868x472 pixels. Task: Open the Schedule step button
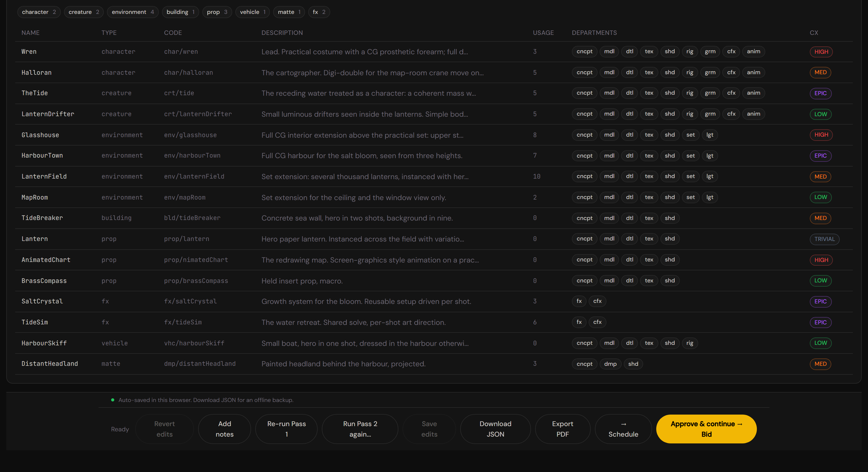[623, 429]
